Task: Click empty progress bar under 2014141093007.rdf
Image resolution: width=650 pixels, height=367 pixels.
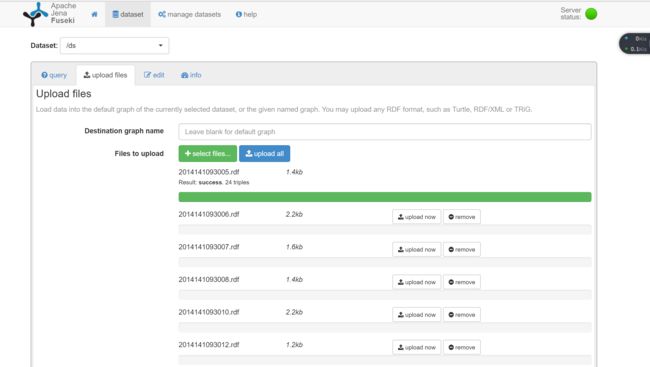Action: 385,262
